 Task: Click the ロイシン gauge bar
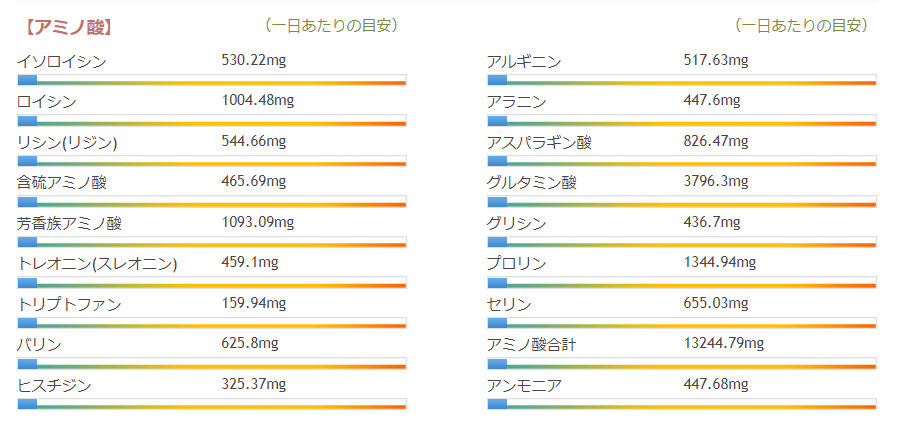tap(211, 120)
